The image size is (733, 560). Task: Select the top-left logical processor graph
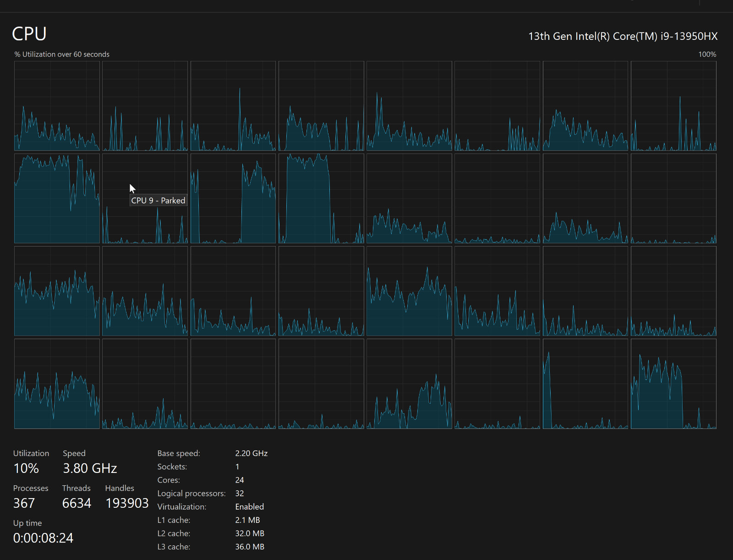click(57, 106)
